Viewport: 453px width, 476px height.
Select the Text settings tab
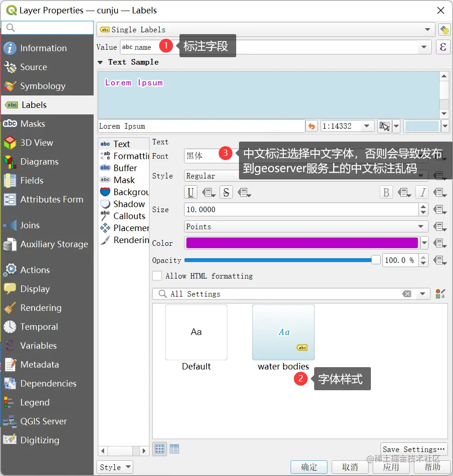pos(124,144)
